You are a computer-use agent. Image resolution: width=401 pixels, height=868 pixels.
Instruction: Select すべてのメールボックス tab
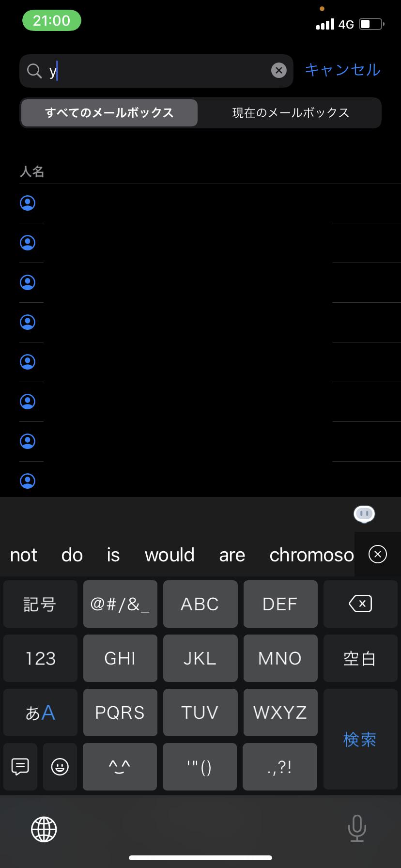[x=109, y=113]
